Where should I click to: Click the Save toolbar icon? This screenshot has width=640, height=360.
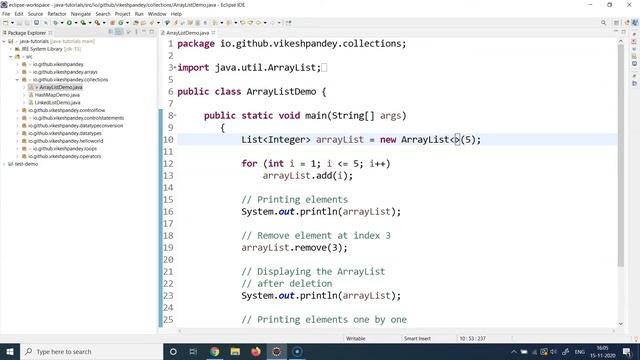coord(19,23)
